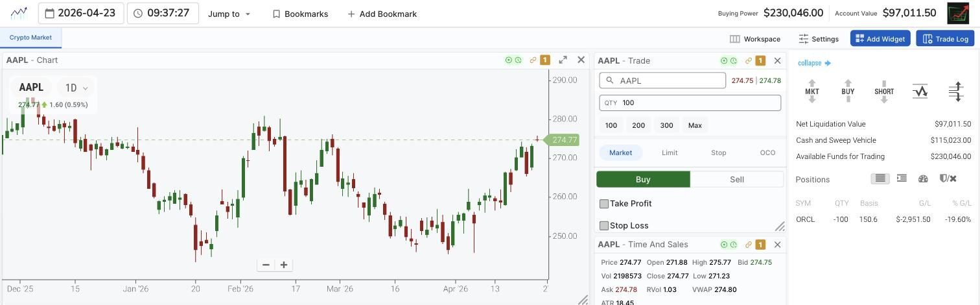This screenshot has height=305, width=980.
Task: Click the clock icon in AAPL Trade header
Action: 733,61
